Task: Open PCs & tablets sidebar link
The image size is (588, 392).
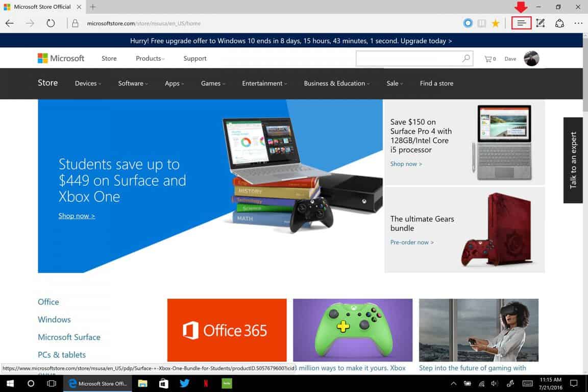Action: 62,355
